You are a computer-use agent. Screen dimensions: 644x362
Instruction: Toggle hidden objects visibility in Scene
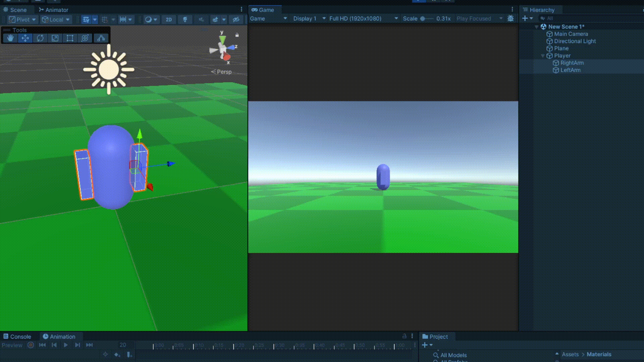236,19
